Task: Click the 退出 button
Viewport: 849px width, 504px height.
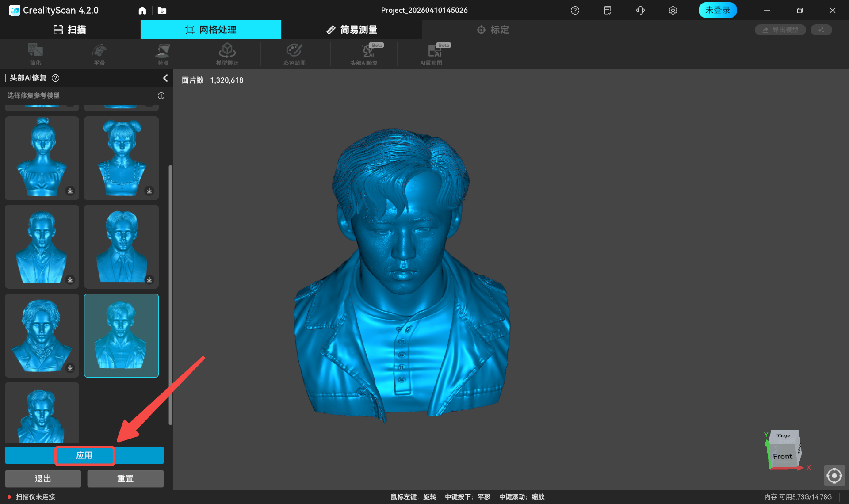Action: pyautogui.click(x=43, y=478)
